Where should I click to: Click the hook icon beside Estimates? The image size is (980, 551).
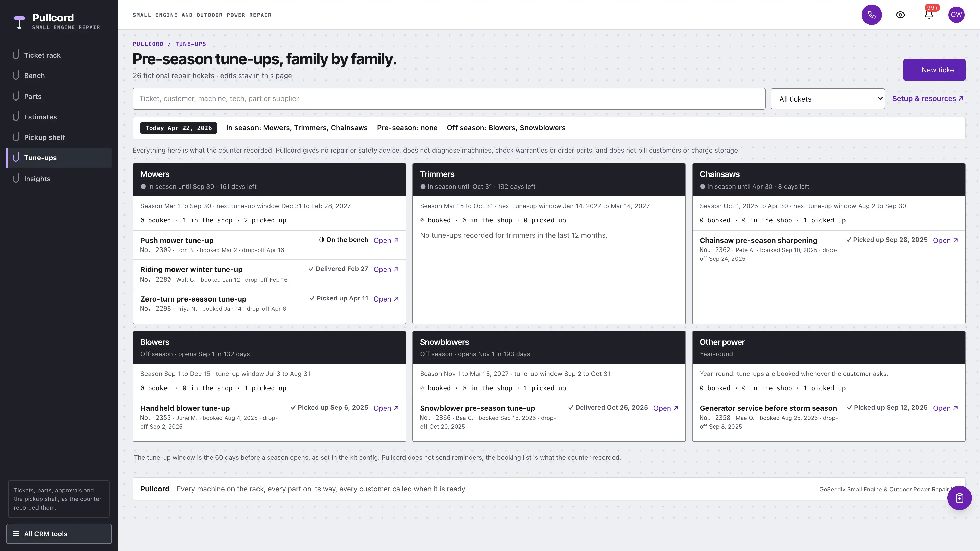pos(16,117)
